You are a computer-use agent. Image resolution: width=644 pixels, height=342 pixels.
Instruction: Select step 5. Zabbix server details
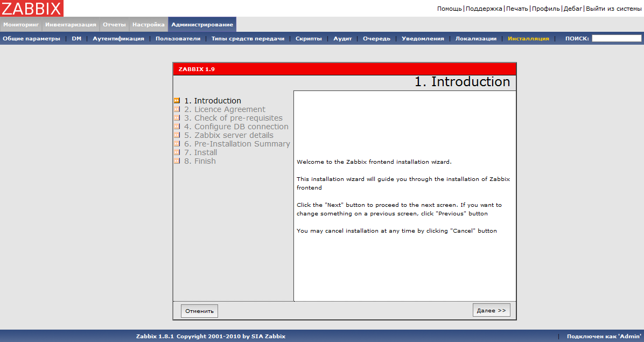click(229, 135)
